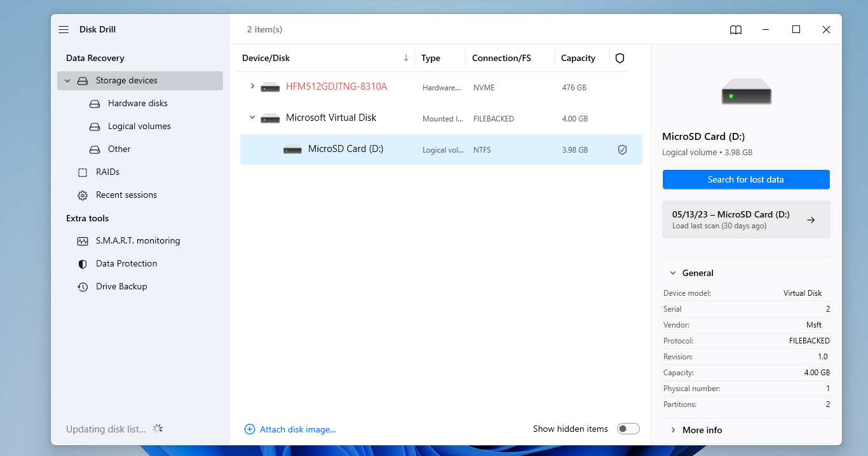Viewport: 868px width, 456px height.
Task: Sort by the Capacity column header
Action: pyautogui.click(x=578, y=58)
